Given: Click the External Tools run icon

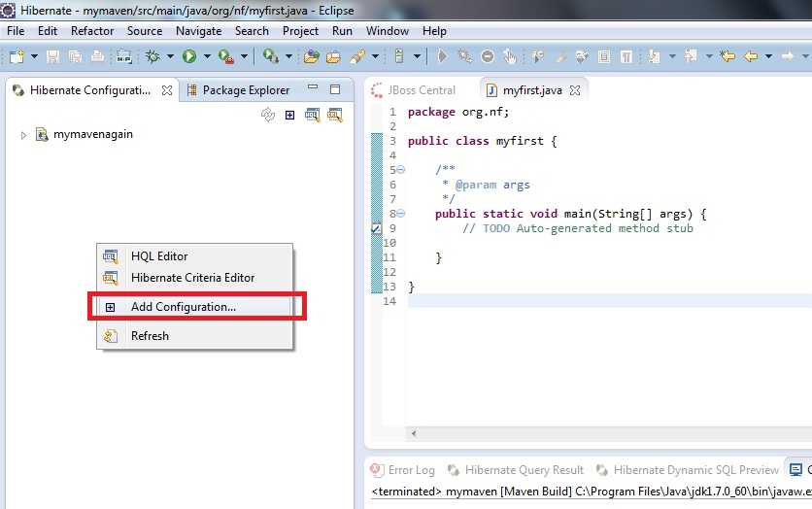Looking at the screenshot, I should (x=270, y=56).
